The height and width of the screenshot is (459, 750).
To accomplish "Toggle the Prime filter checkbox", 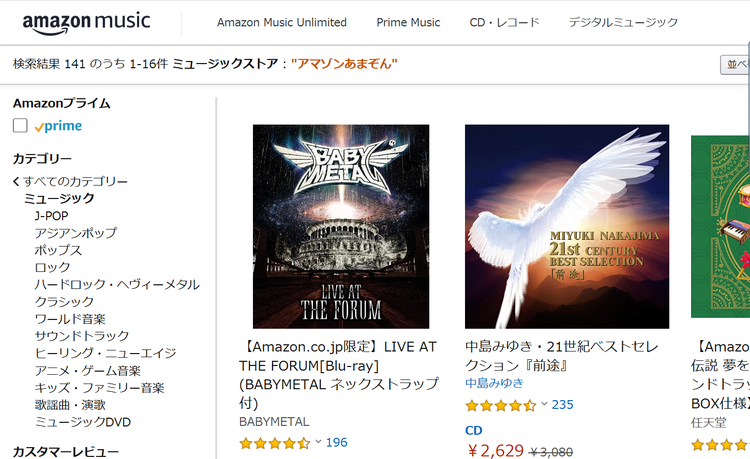I will point(20,126).
